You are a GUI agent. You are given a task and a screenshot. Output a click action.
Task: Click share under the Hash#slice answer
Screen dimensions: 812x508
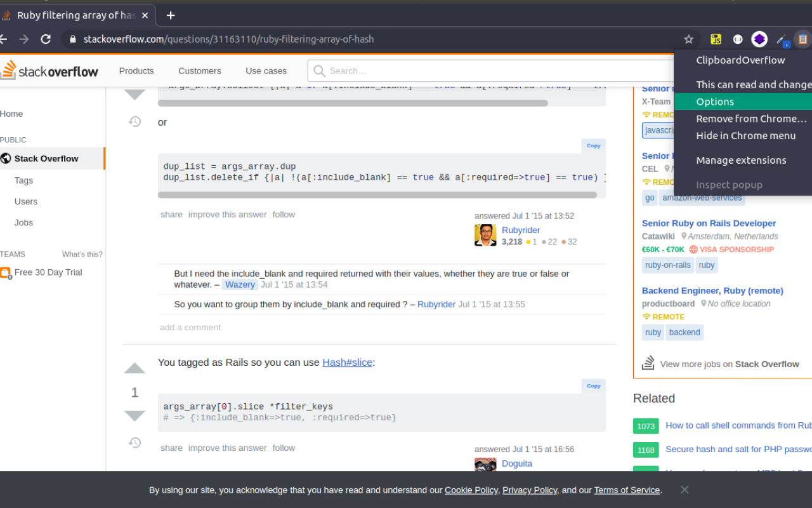pos(171,448)
